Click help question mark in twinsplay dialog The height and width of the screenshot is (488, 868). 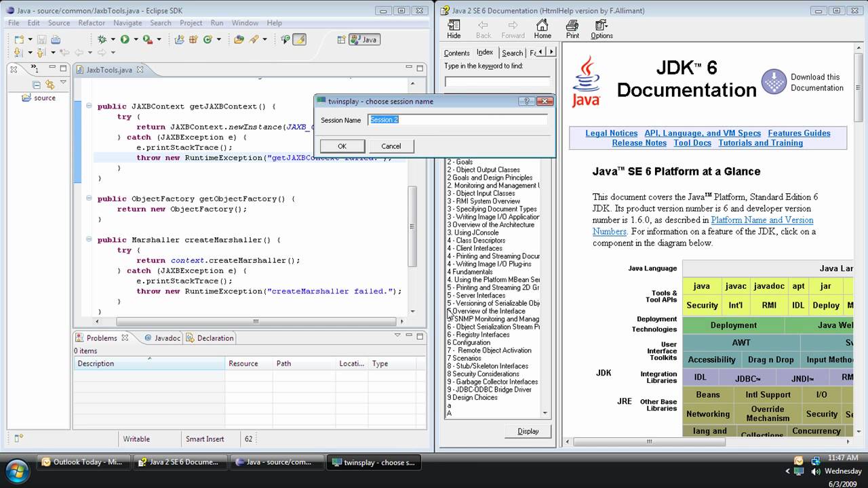526,101
